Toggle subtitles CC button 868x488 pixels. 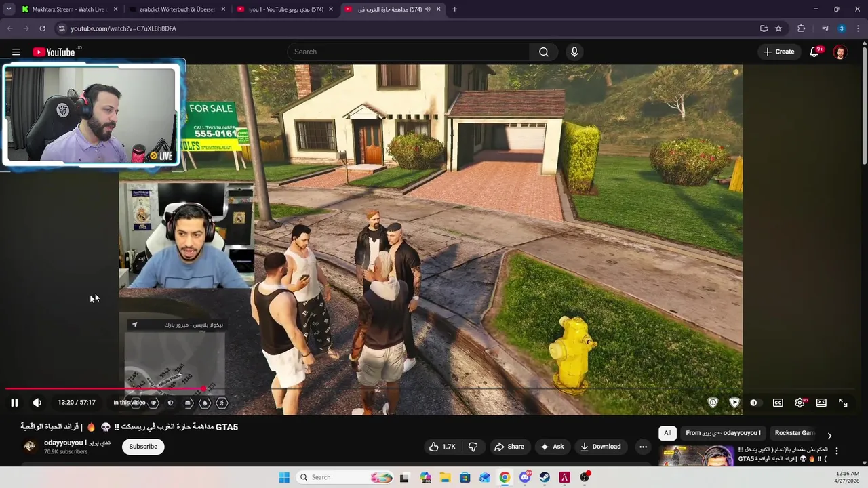[778, 403]
